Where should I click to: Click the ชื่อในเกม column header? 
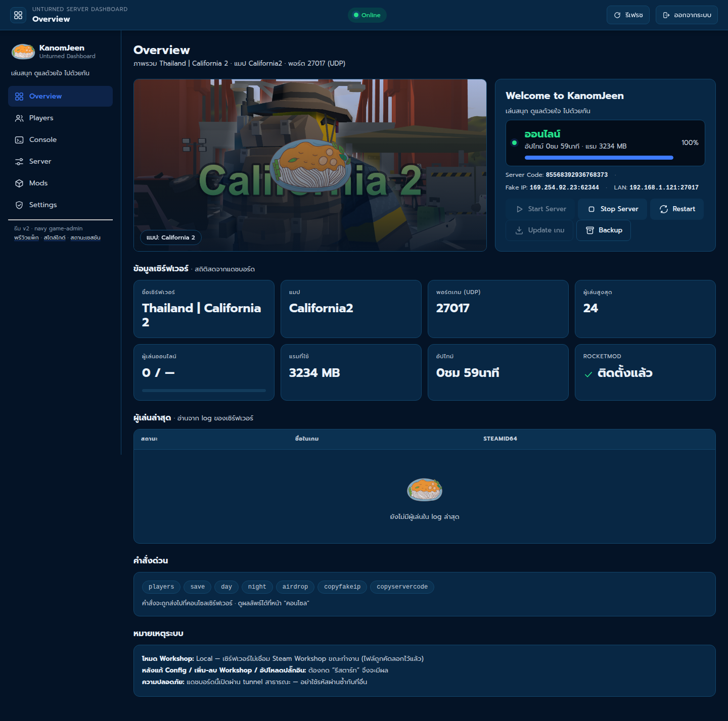point(307,439)
